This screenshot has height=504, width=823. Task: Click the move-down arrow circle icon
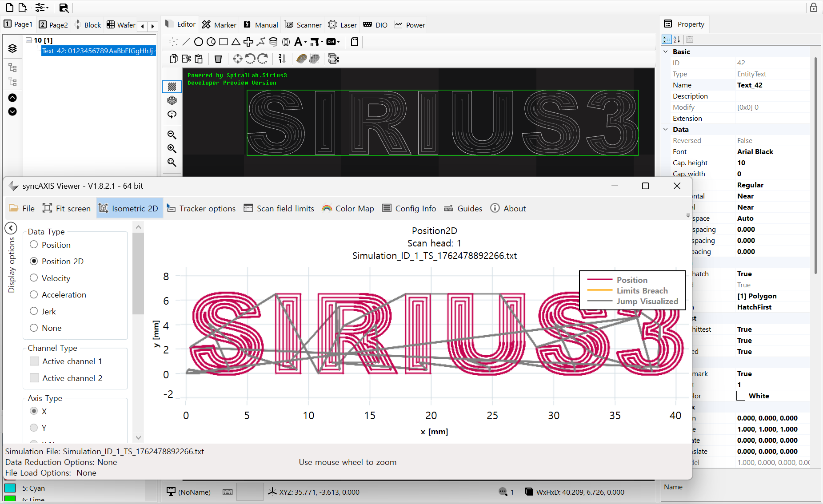pyautogui.click(x=12, y=111)
